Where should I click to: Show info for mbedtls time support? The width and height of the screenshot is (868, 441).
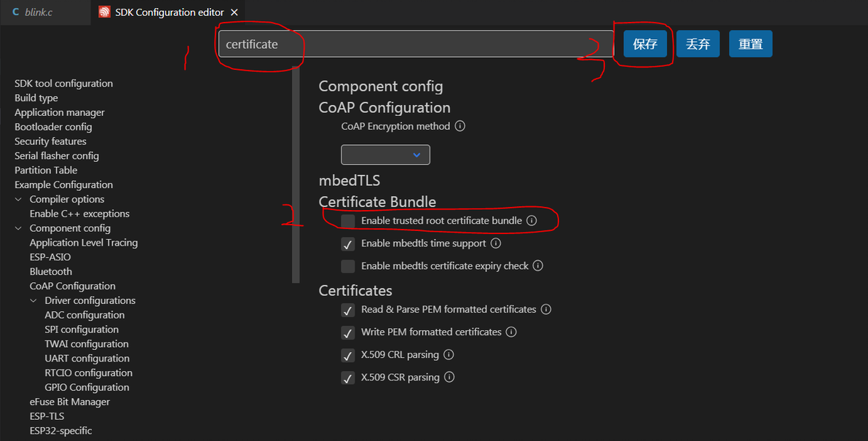pos(496,243)
